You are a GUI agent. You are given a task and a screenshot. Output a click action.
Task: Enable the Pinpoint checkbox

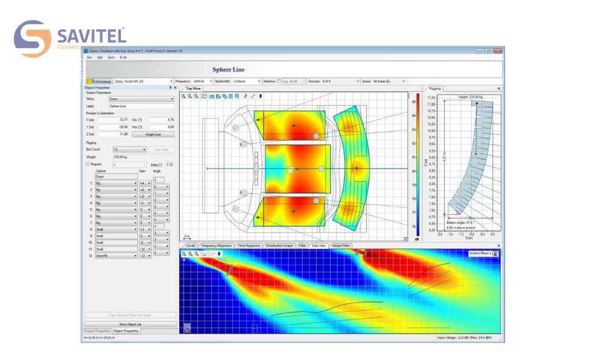click(87, 164)
